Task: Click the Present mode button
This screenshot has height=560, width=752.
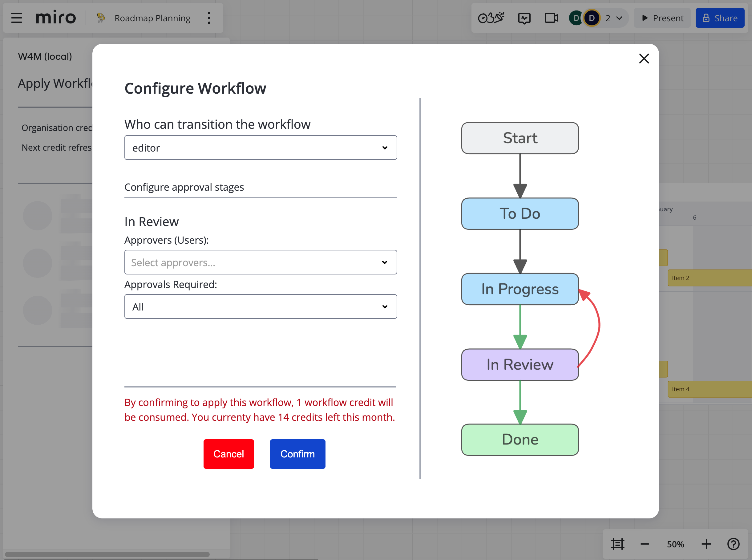Action: click(x=663, y=18)
